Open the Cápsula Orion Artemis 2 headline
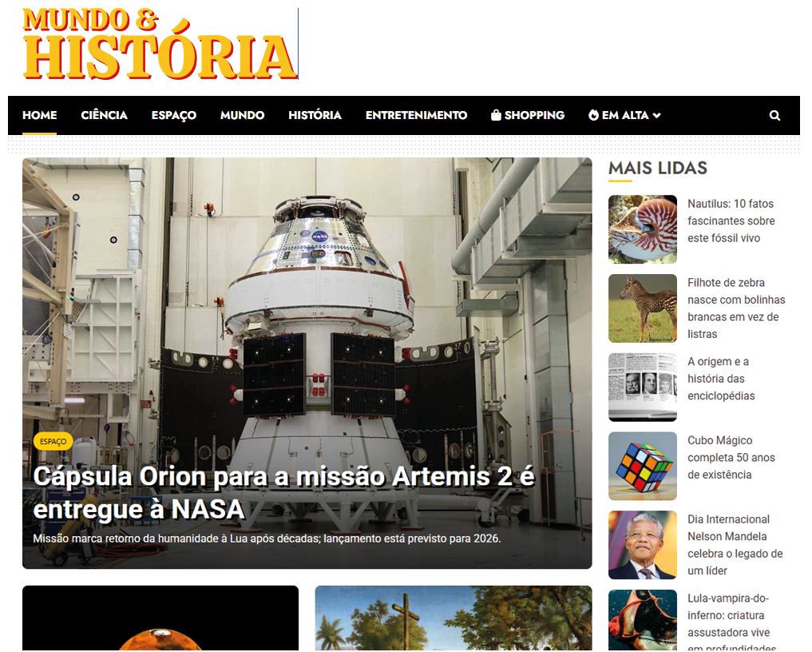 (283, 492)
